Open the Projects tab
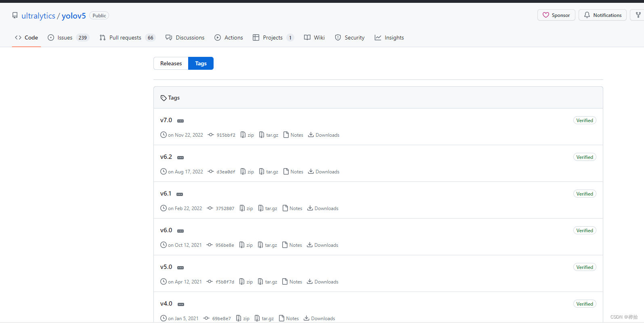 [273, 38]
